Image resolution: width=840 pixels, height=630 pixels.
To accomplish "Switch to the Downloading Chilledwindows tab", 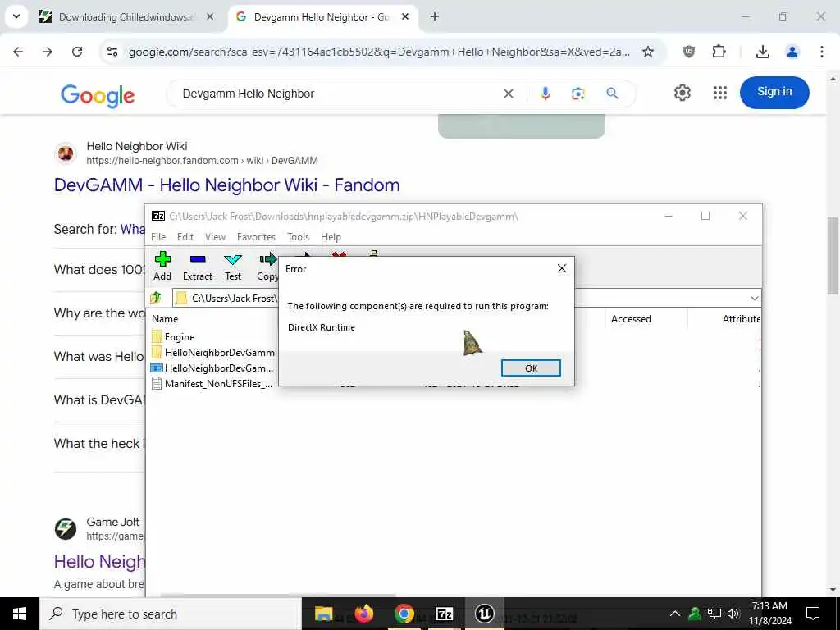I will (x=126, y=17).
